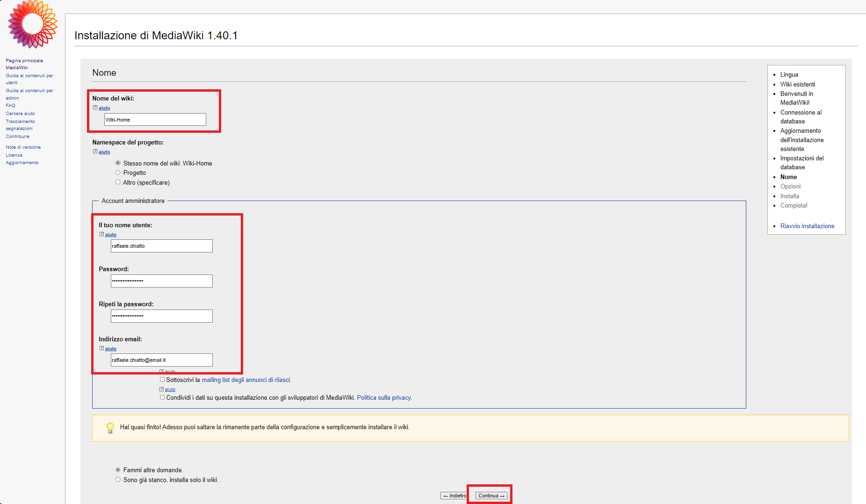Open help icon under Il tuo nome utente
The height and width of the screenshot is (504, 866).
click(102, 234)
